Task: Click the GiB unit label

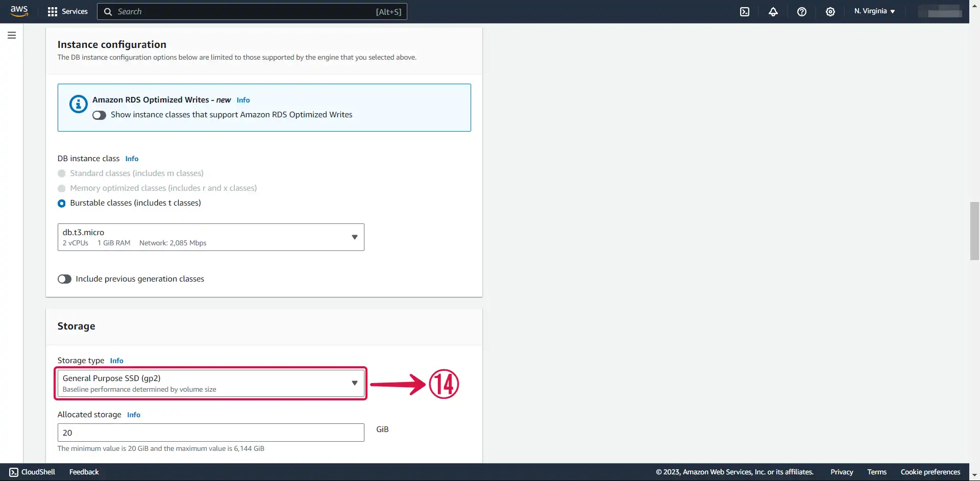Action: tap(382, 429)
